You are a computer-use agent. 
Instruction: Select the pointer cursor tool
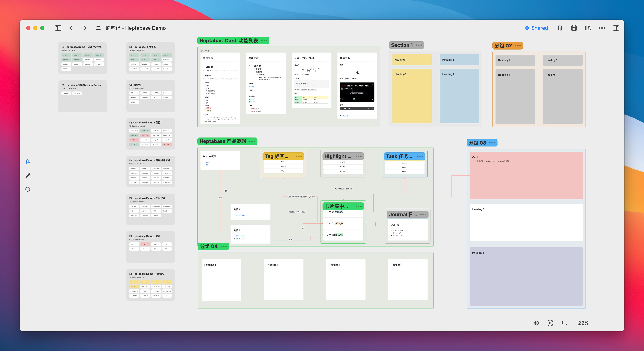[28, 162]
